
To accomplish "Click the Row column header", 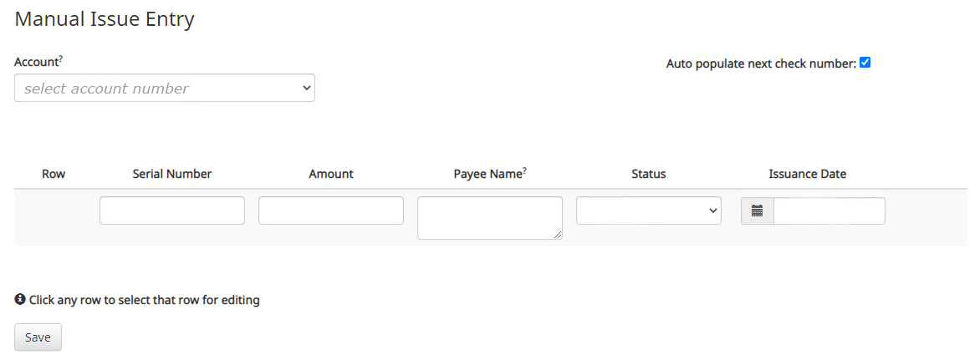I will click(x=54, y=175).
